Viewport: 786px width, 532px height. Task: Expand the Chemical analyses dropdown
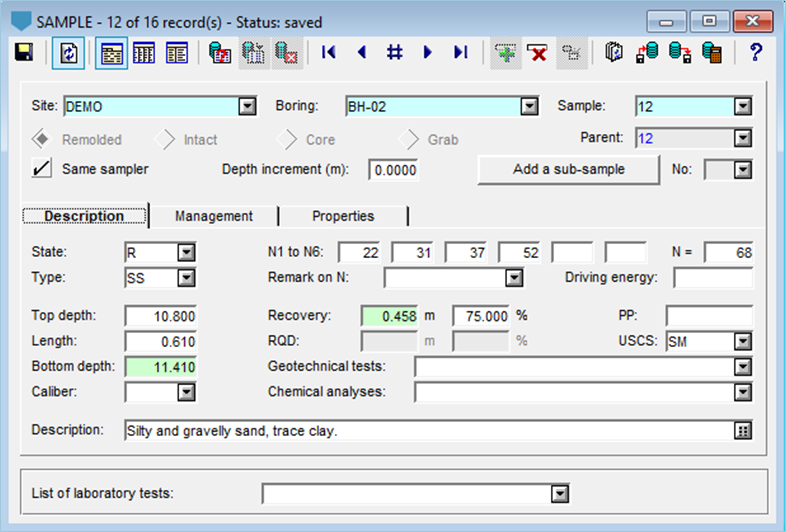pyautogui.click(x=743, y=392)
